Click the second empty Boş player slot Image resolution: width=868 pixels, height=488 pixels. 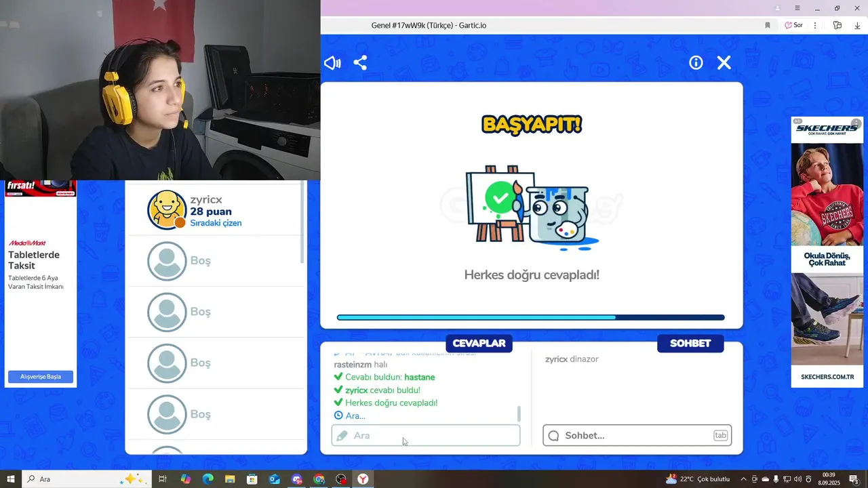pyautogui.click(x=216, y=312)
